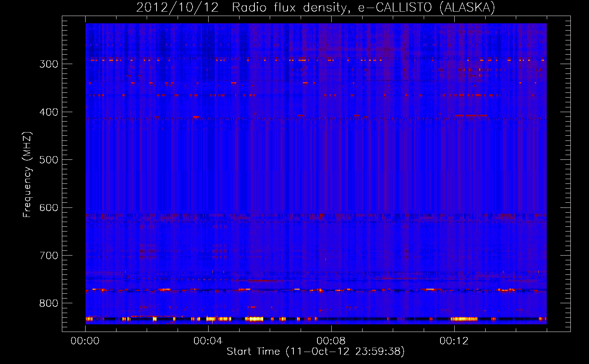
Task: Click the 00:12 time tick label
Action: point(454,341)
